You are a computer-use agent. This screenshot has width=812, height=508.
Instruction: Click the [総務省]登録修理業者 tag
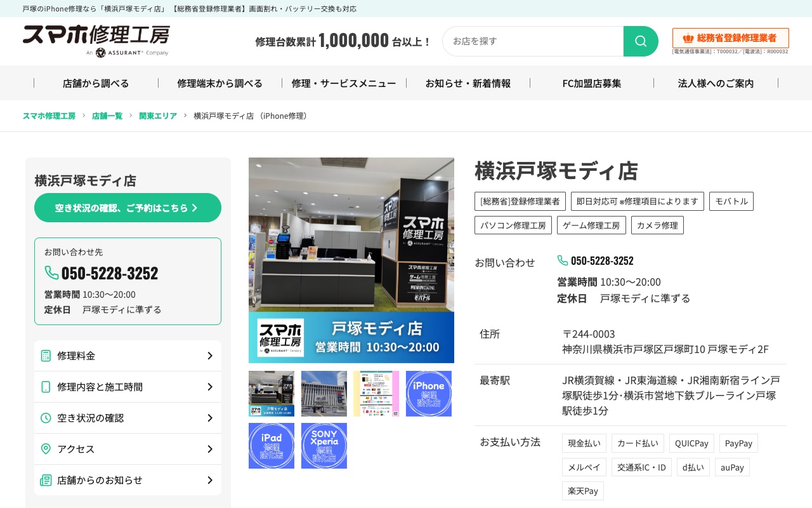pyautogui.click(x=520, y=201)
